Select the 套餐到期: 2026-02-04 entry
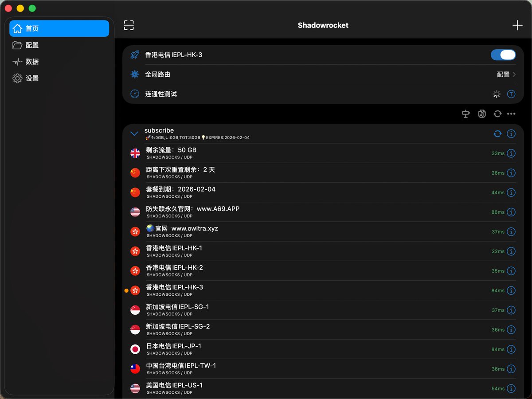The image size is (532, 399). point(323,192)
